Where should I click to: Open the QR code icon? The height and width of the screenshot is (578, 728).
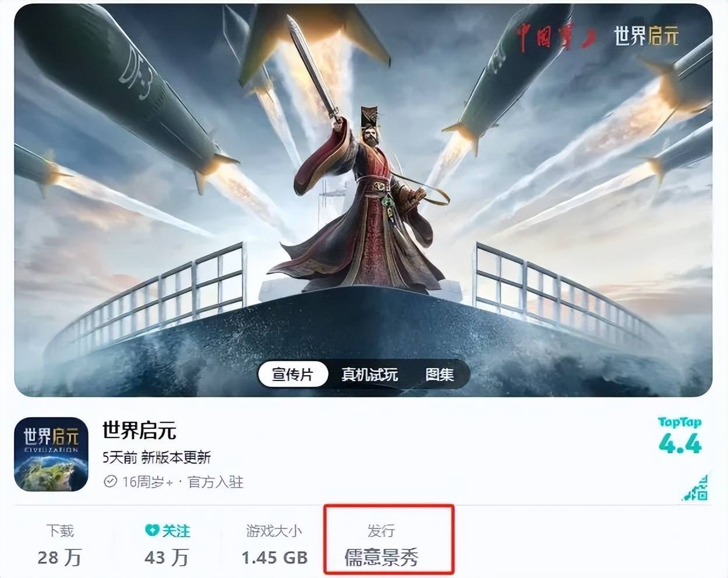point(695,487)
